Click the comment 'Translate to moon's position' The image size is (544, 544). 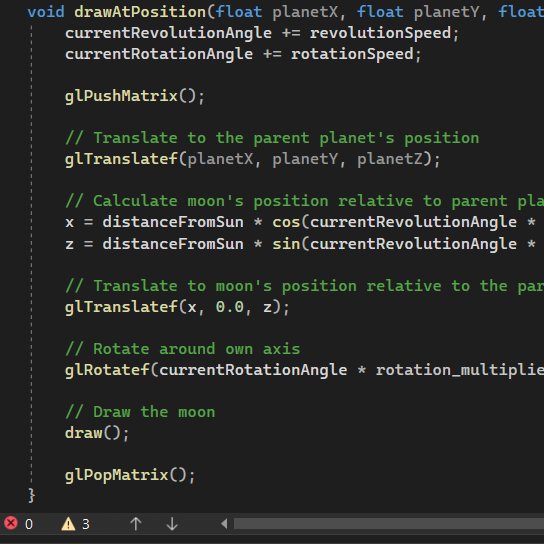(304, 286)
